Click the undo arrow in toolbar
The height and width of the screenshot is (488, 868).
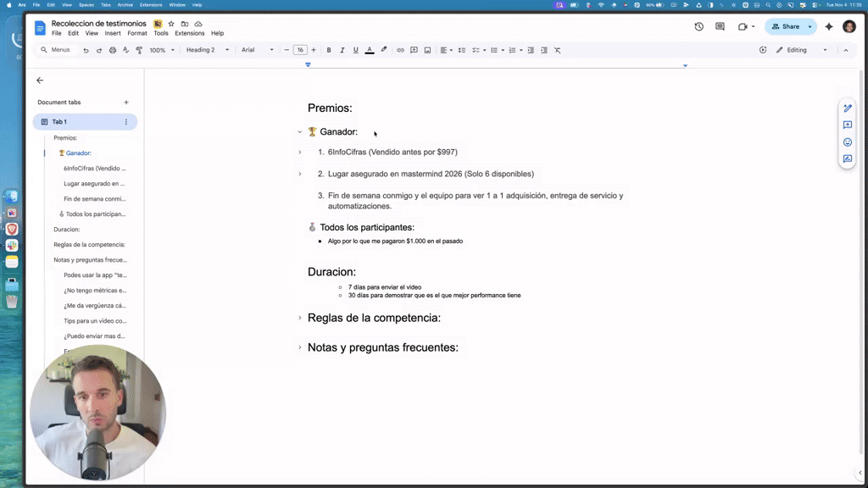point(86,50)
